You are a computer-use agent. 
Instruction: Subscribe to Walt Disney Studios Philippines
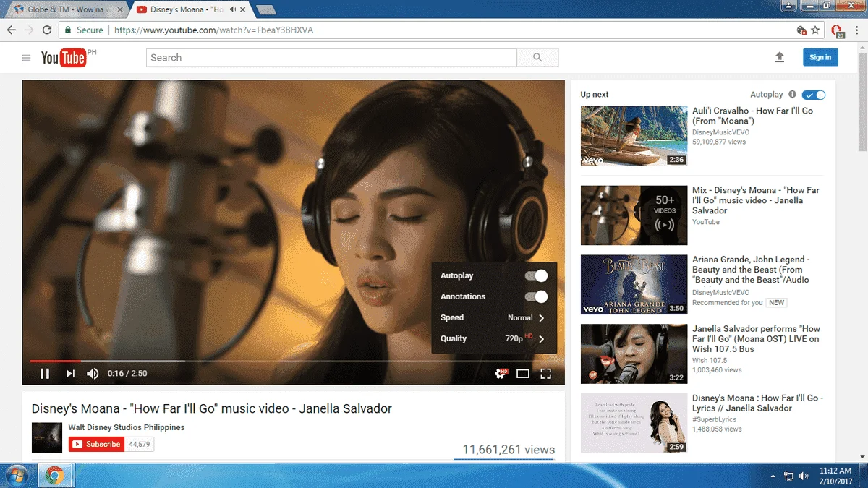(96, 444)
